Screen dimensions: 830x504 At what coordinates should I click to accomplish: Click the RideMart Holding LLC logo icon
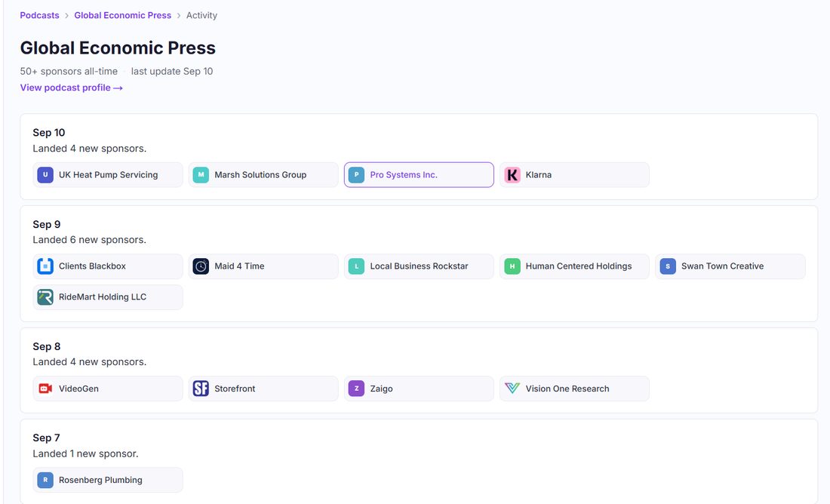click(x=45, y=297)
